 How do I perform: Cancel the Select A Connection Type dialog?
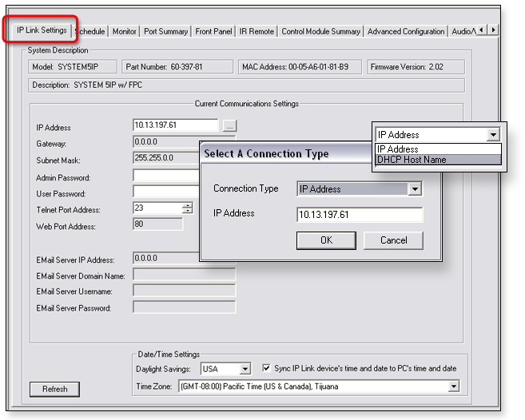click(393, 240)
